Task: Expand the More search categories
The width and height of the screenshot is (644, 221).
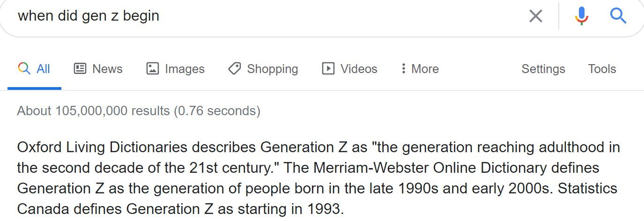Action: (x=420, y=69)
